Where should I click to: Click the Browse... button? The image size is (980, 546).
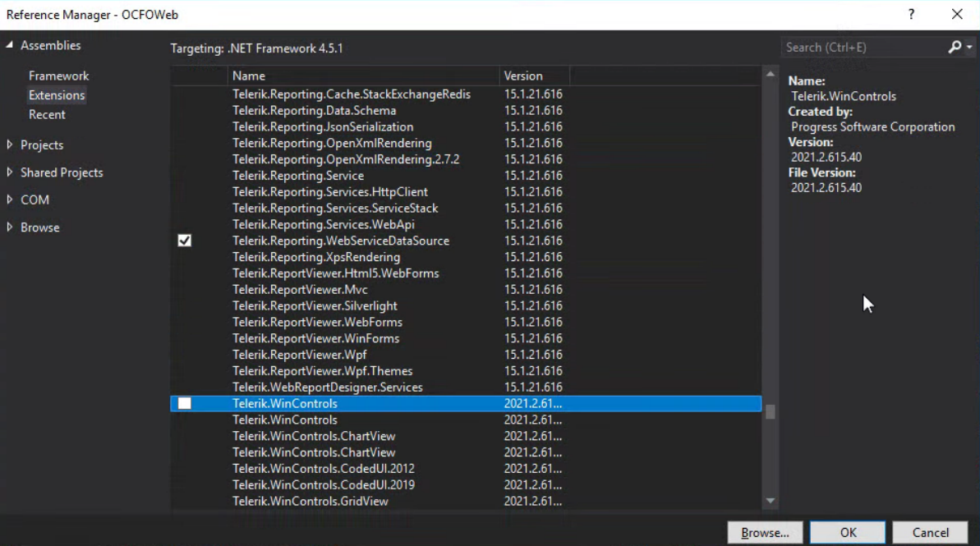tap(765, 532)
